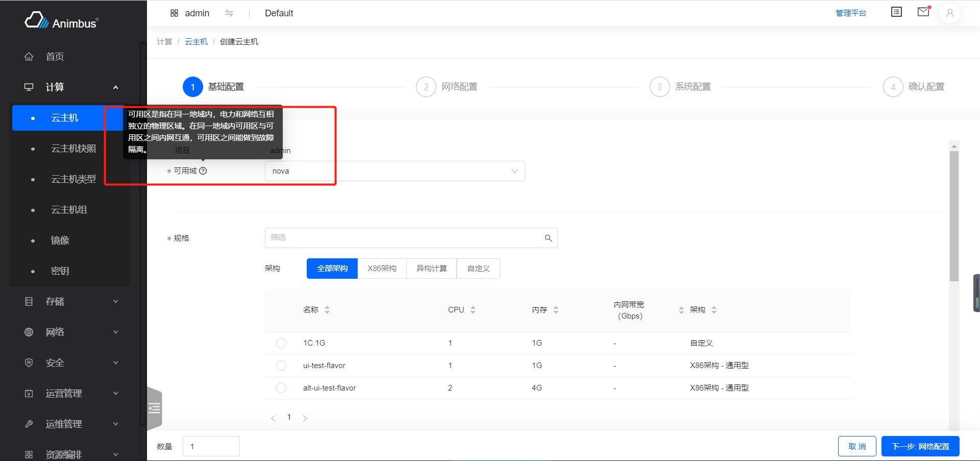
Task: Expand the 存储 sidebar menu
Action: click(71, 302)
